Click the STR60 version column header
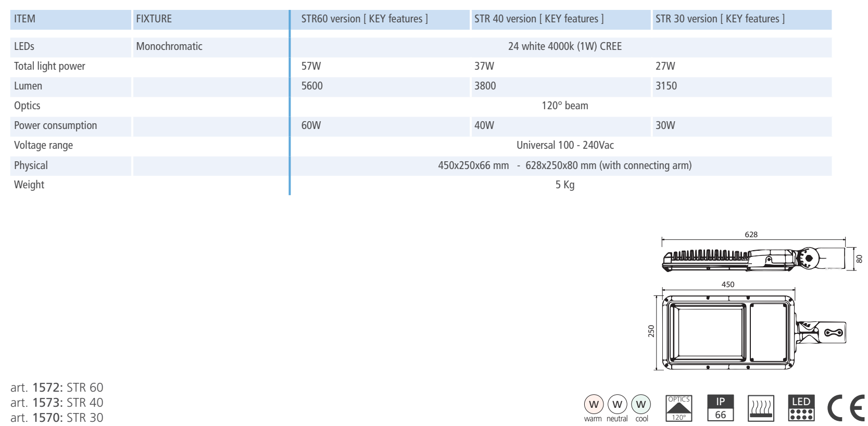The height and width of the screenshot is (426, 868). coord(364,19)
